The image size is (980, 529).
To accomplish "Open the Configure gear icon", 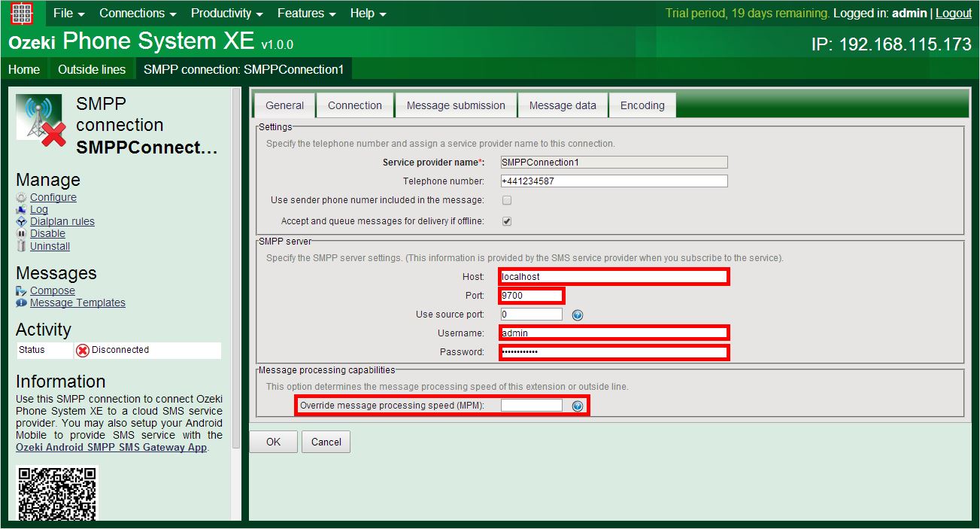I will tap(22, 197).
